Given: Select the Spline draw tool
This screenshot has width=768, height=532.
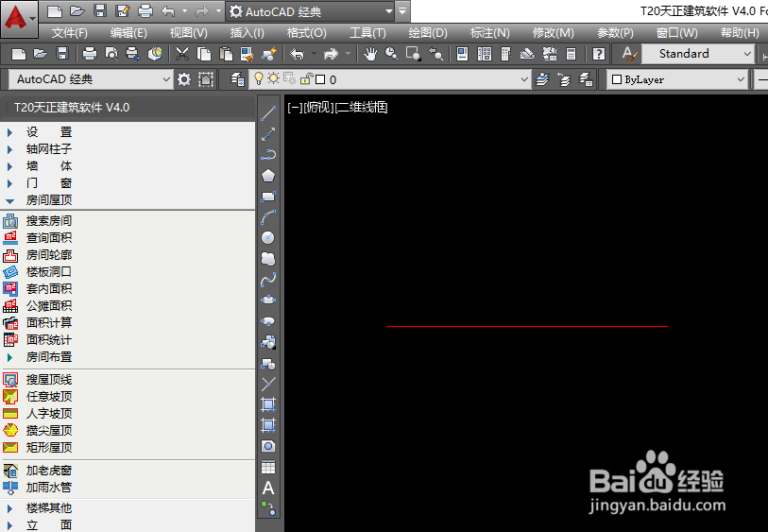Looking at the screenshot, I should click(x=268, y=279).
